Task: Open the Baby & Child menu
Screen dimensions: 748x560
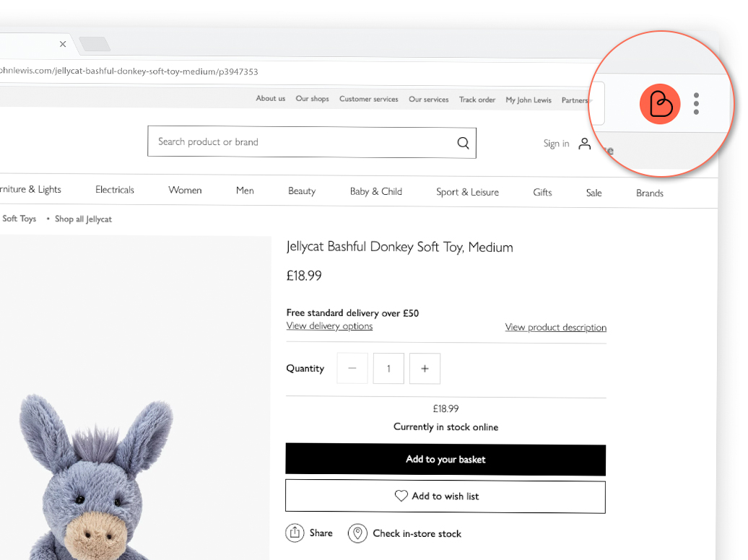Action: [x=375, y=191]
